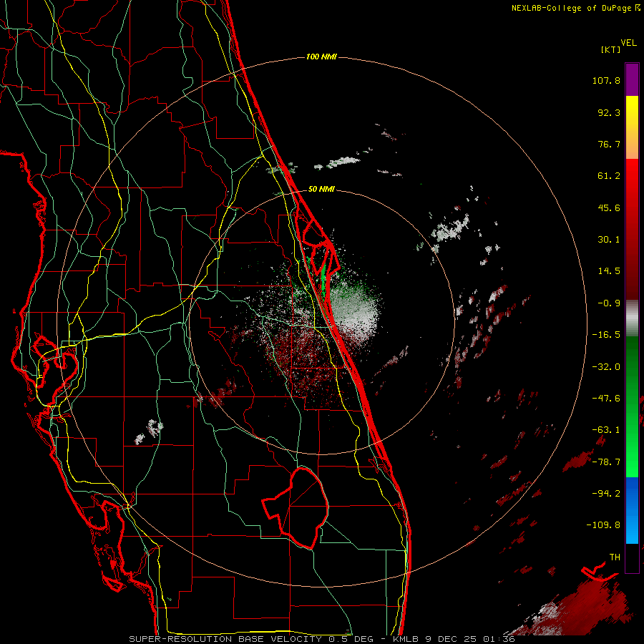Image resolution: width=644 pixels, height=644 pixels.
Task: Select the -32.0 value on the velocity scale
Action: (606, 367)
